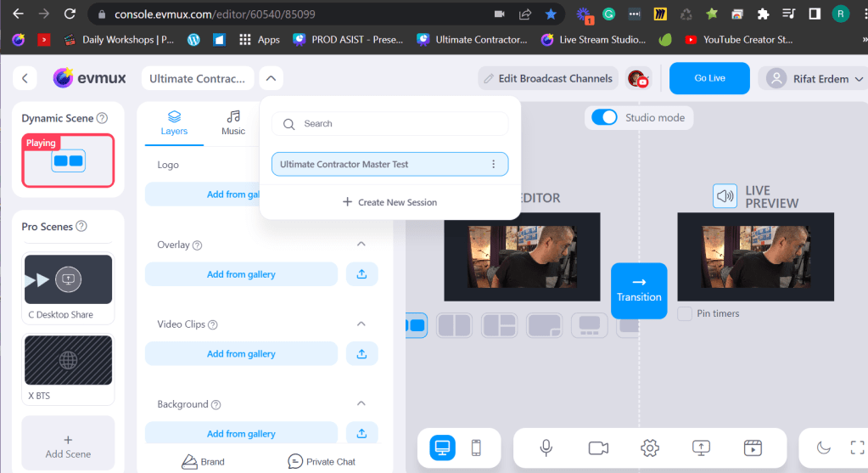The width and height of the screenshot is (868, 473).
Task: Toggle Live Preview speaker audio
Action: (725, 196)
